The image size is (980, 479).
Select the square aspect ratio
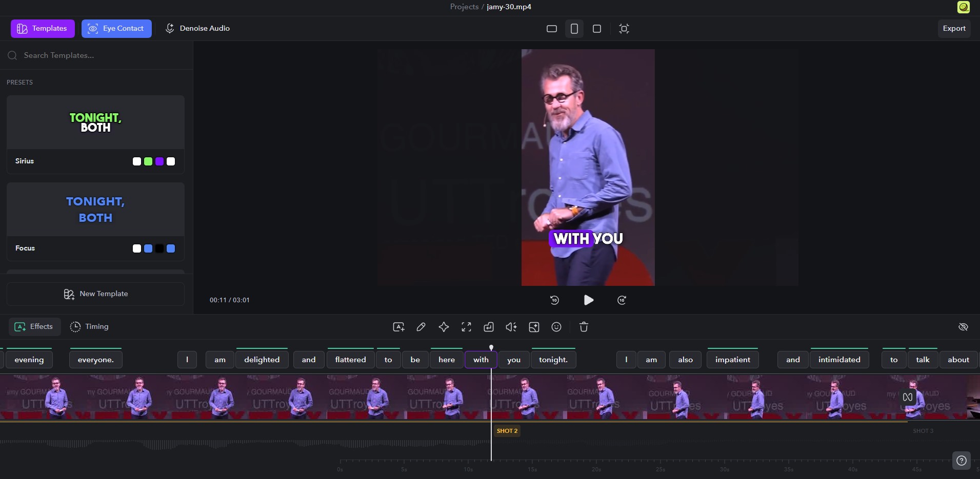pos(597,29)
